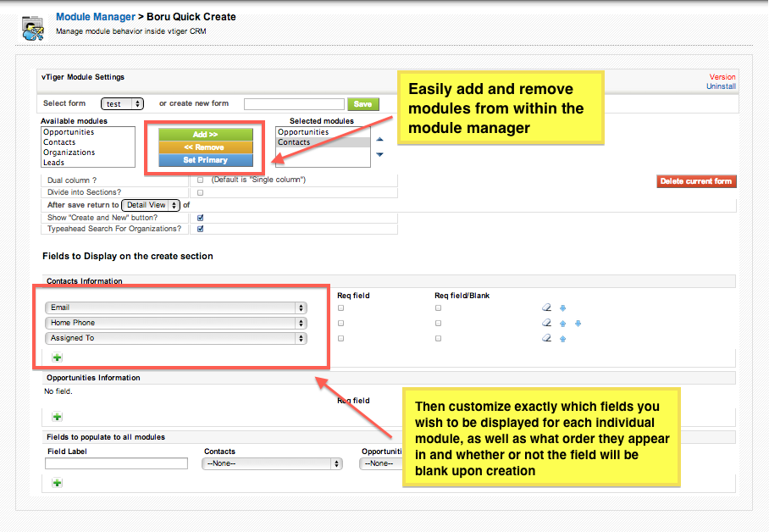Select Opportunities in Selected modules list

point(323,132)
